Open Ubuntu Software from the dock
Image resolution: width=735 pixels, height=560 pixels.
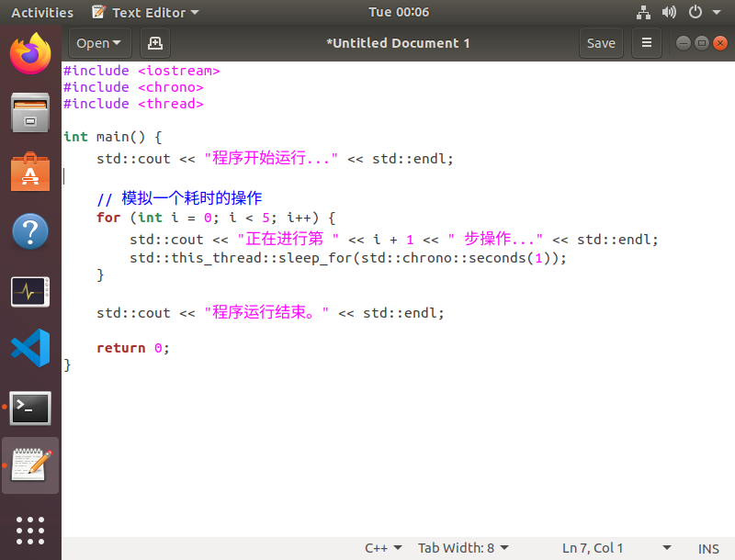30,172
